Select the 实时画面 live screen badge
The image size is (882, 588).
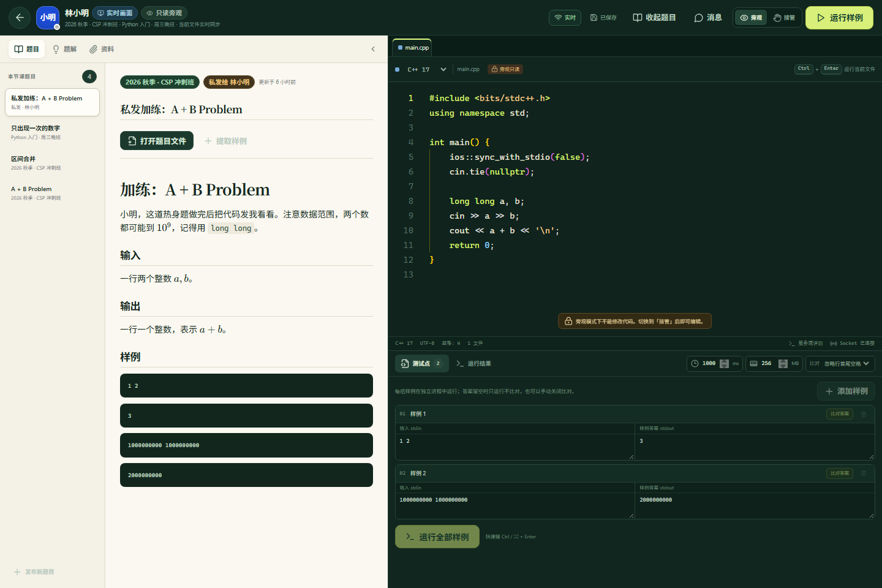pyautogui.click(x=115, y=13)
